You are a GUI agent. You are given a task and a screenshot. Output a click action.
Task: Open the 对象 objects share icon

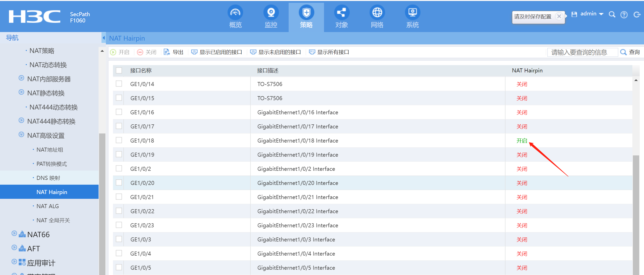(x=342, y=13)
